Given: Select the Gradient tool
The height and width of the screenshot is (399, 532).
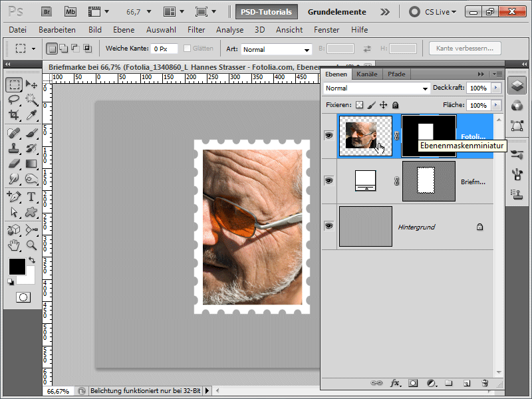Looking at the screenshot, I should [31, 164].
